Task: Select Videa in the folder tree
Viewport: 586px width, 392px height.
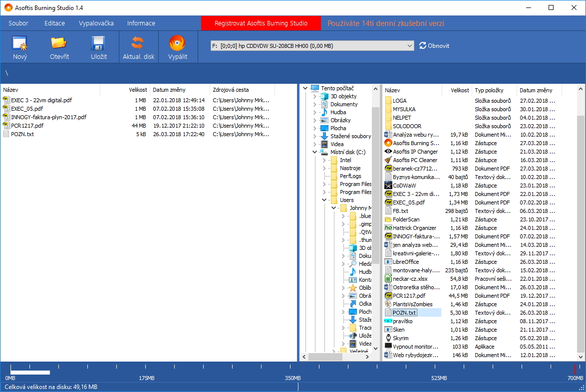Action: click(x=337, y=144)
